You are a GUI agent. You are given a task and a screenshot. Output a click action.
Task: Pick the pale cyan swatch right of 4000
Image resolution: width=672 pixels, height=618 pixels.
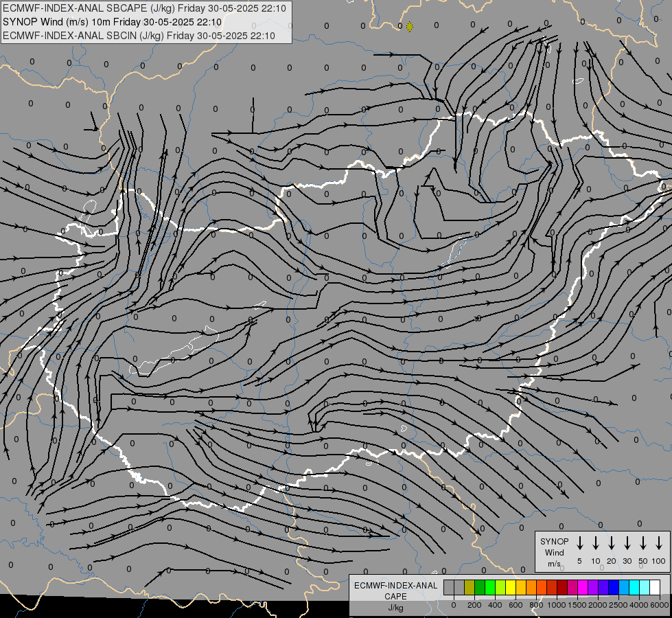click(644, 587)
